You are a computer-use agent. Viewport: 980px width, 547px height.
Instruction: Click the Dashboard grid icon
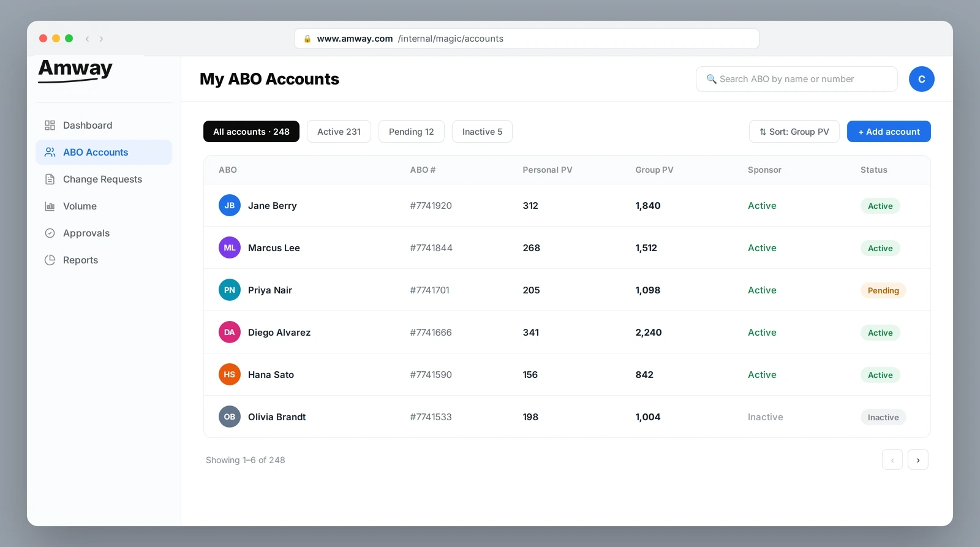click(x=50, y=126)
